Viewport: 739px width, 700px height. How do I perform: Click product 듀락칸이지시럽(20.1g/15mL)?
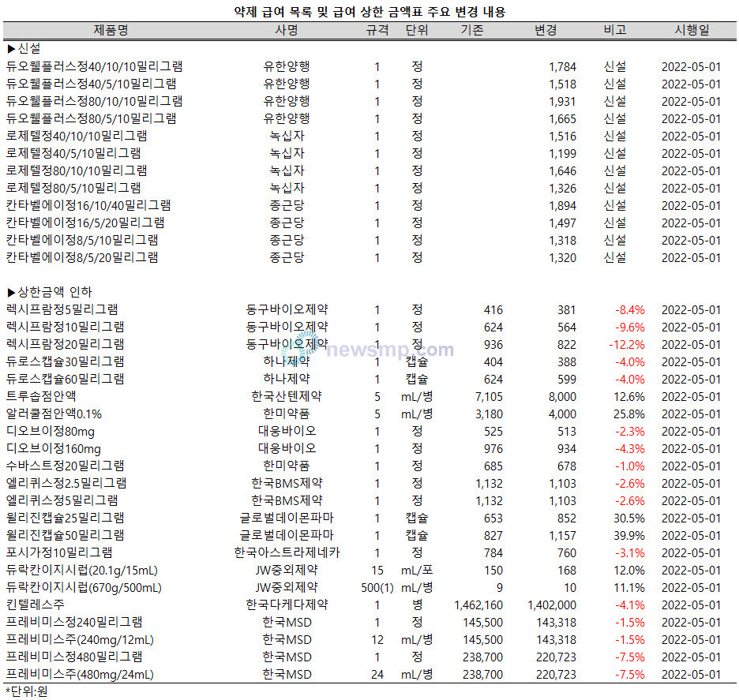click(81, 570)
